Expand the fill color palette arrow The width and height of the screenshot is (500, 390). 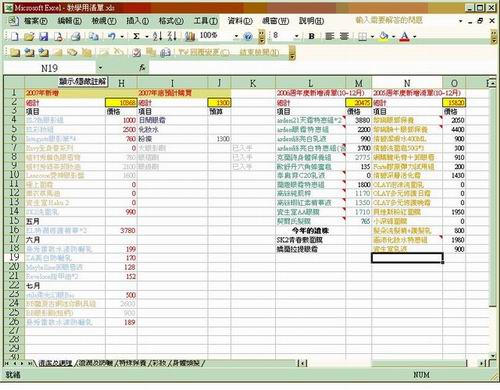pos(393,36)
